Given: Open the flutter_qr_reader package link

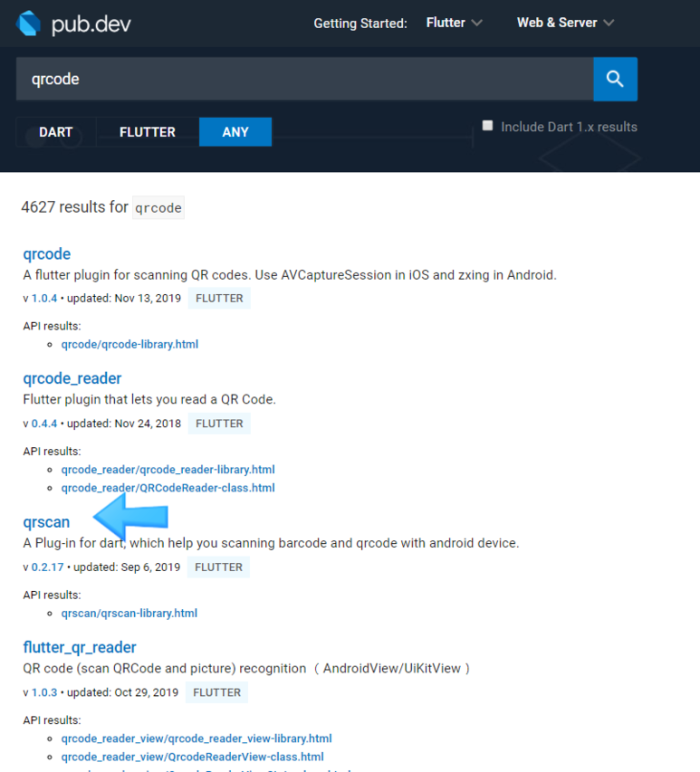Looking at the screenshot, I should point(80,647).
